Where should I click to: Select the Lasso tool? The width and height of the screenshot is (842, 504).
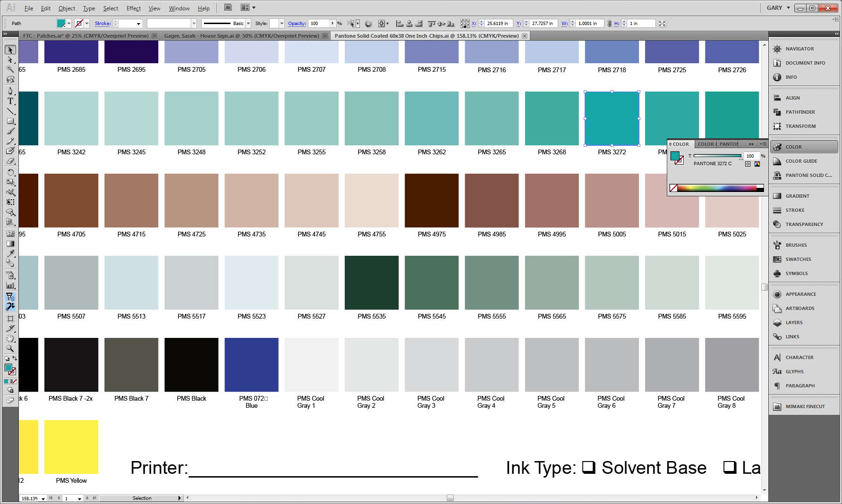click(10, 79)
